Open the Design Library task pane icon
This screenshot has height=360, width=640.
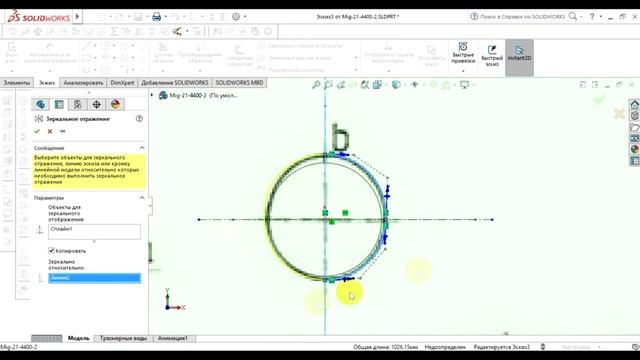click(x=635, y=116)
